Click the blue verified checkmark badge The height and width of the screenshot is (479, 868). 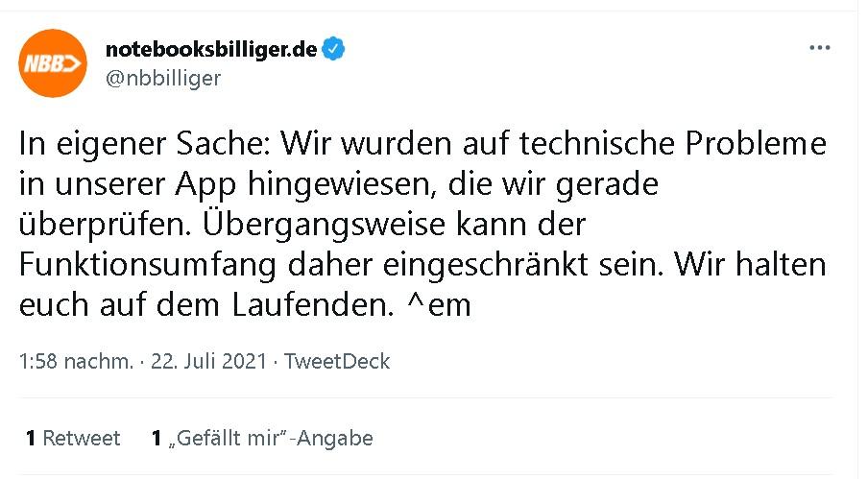[x=333, y=49]
